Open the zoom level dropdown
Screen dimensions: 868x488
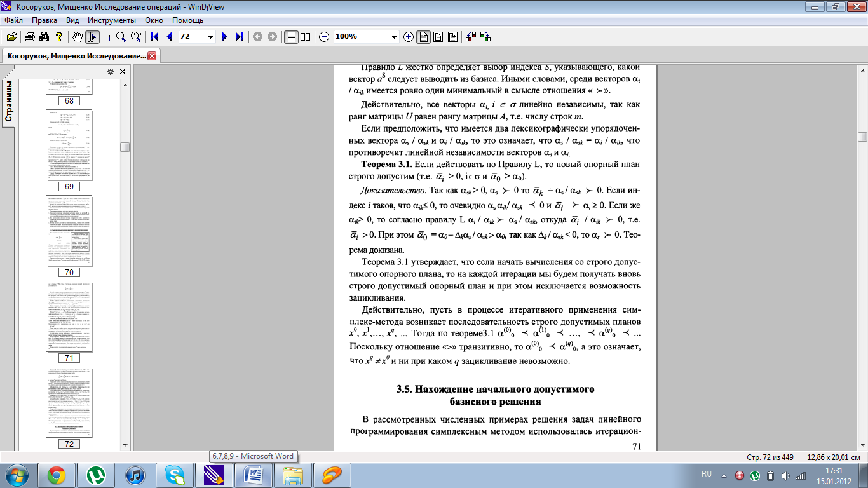pos(395,37)
